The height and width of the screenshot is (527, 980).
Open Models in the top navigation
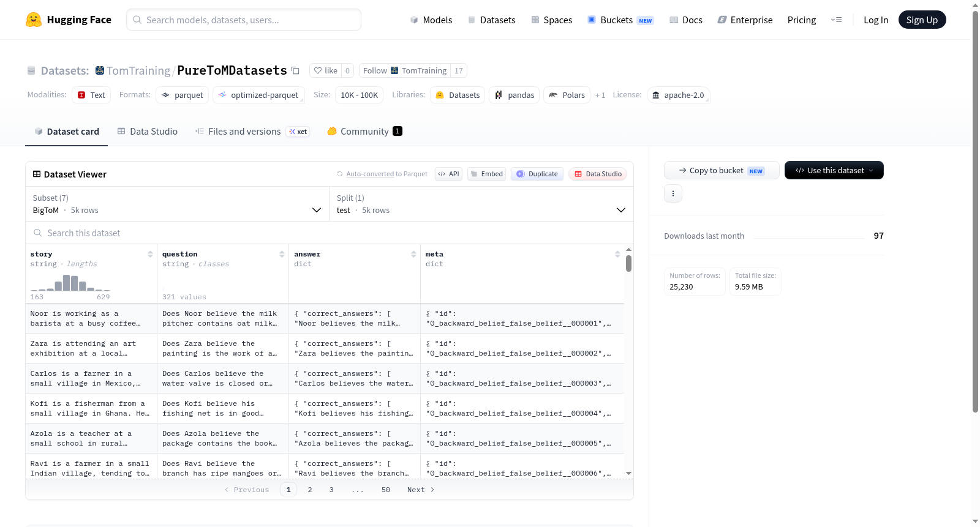click(x=431, y=20)
